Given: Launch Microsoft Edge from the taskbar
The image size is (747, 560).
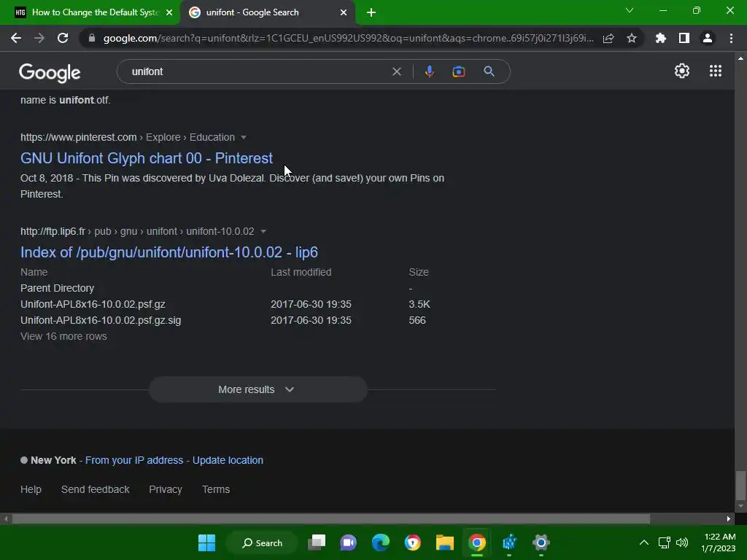Looking at the screenshot, I should (381, 542).
